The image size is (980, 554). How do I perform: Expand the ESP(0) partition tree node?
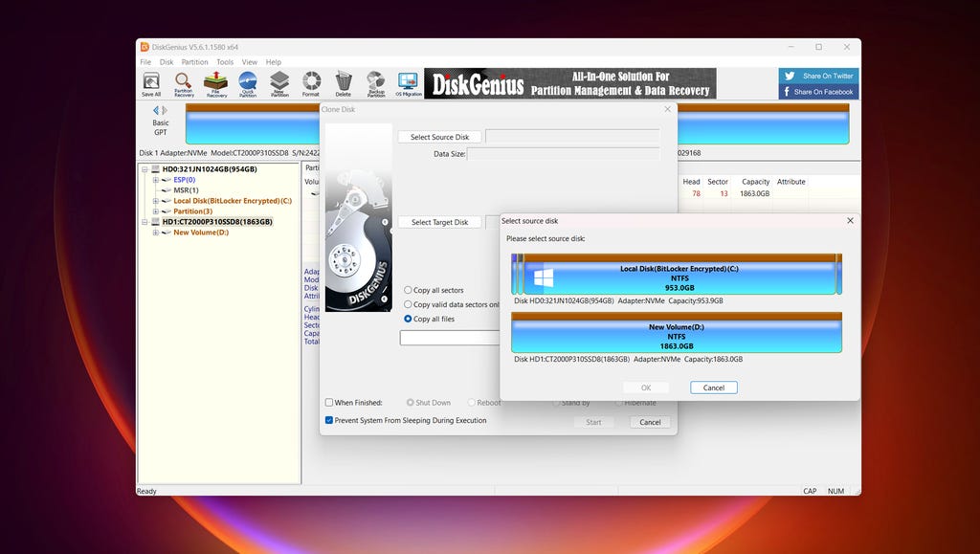point(157,180)
